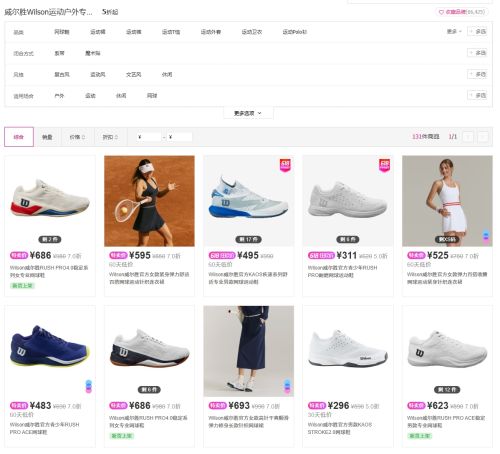The width and height of the screenshot is (500, 454).
Task: Go to the next page with the right arrow
Action: tap(483, 137)
